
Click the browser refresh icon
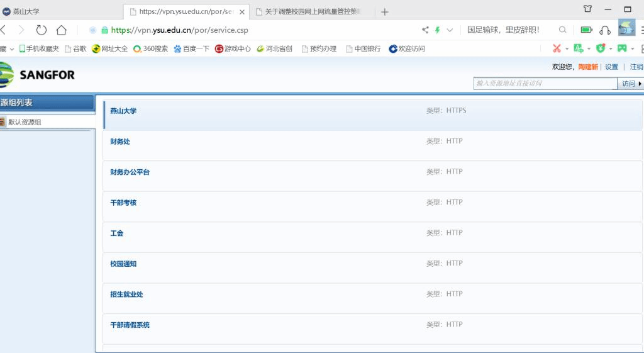pos(42,30)
